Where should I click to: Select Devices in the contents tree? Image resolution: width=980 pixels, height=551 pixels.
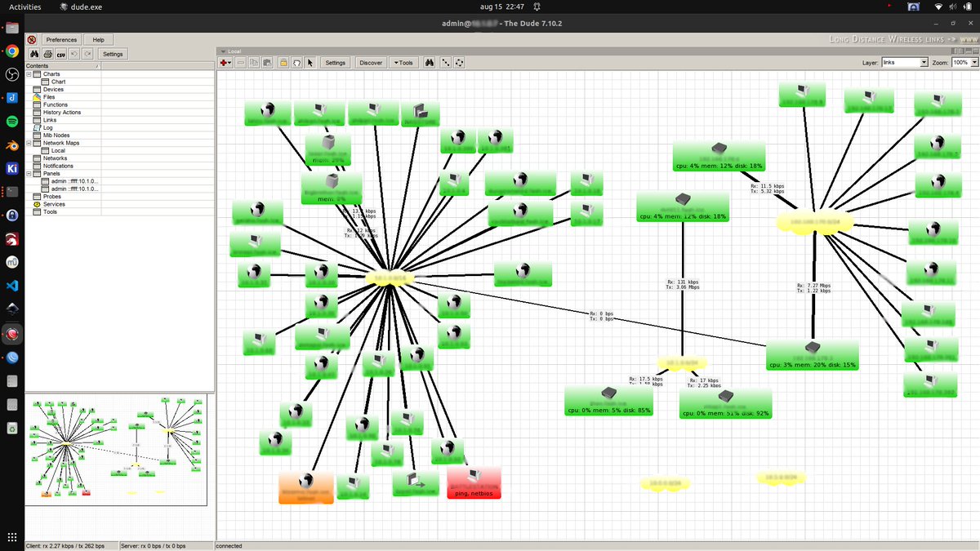click(x=53, y=90)
